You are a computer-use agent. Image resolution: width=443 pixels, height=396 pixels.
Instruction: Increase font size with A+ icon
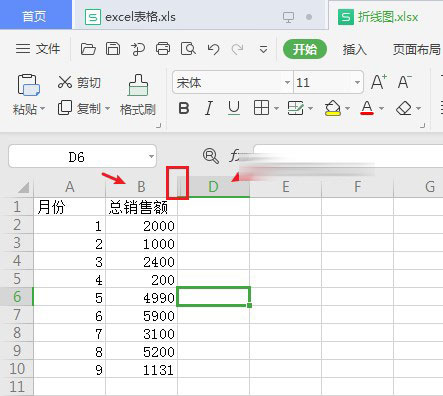(379, 82)
